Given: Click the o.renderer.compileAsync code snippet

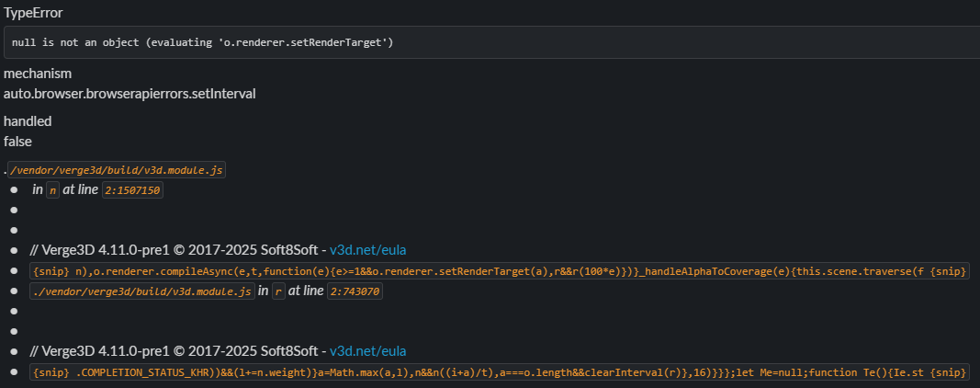Looking at the screenshot, I should pyautogui.click(x=500, y=271).
